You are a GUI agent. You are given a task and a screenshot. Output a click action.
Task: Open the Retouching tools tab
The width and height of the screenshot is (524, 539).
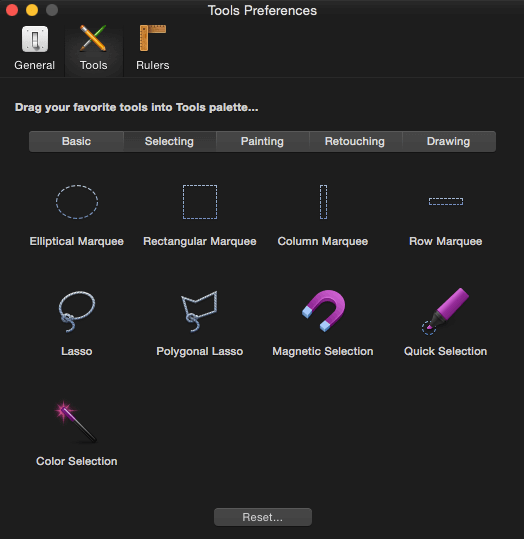(x=355, y=141)
